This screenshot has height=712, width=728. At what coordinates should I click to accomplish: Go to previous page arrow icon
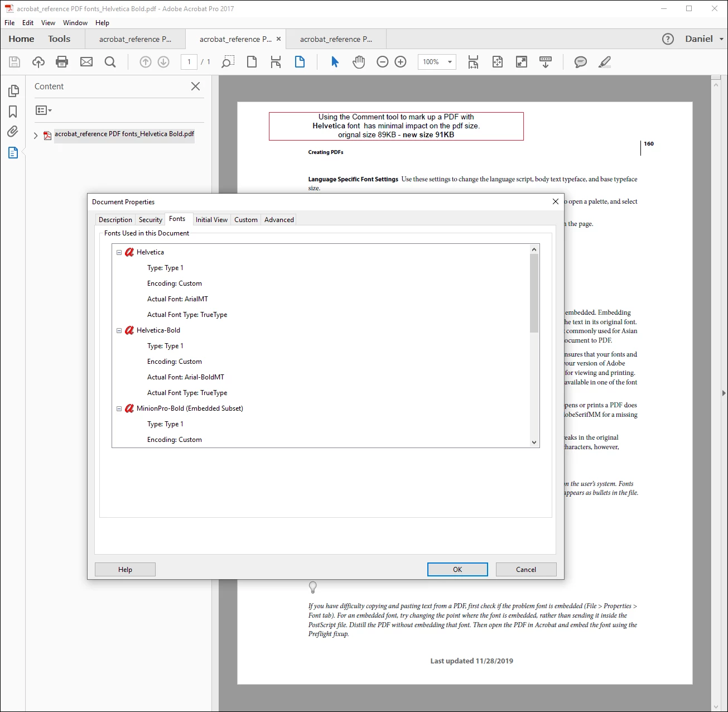coord(146,62)
